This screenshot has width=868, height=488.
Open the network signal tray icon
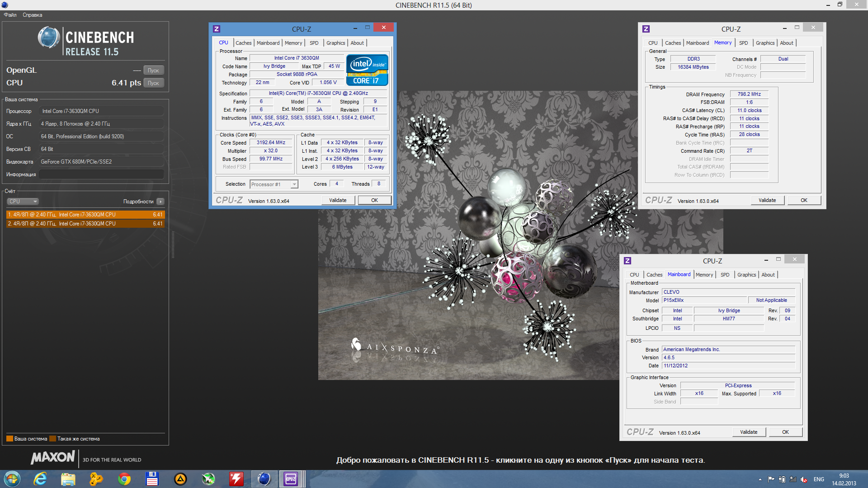coord(793,479)
